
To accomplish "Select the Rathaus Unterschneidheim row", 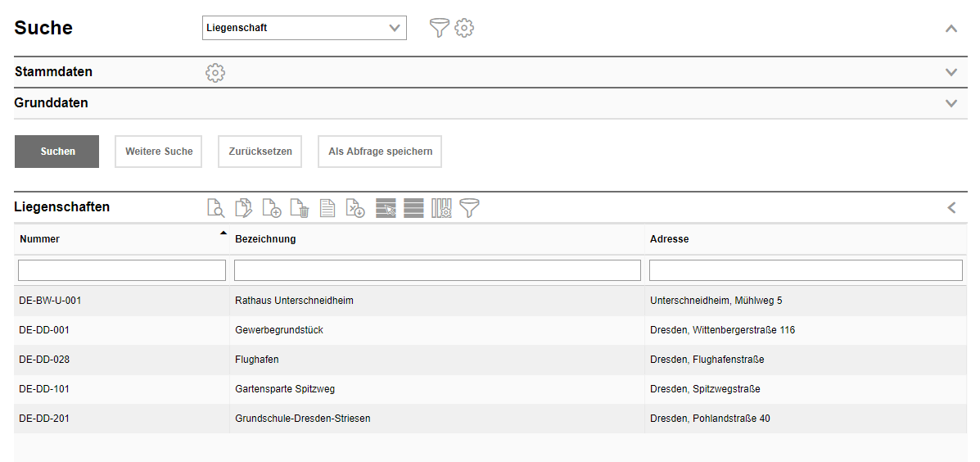I will click(x=294, y=301).
